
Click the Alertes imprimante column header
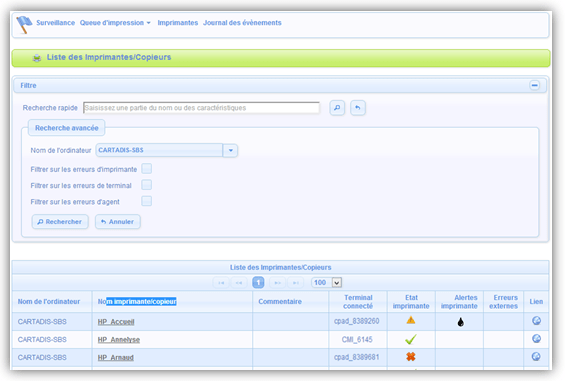pos(459,302)
